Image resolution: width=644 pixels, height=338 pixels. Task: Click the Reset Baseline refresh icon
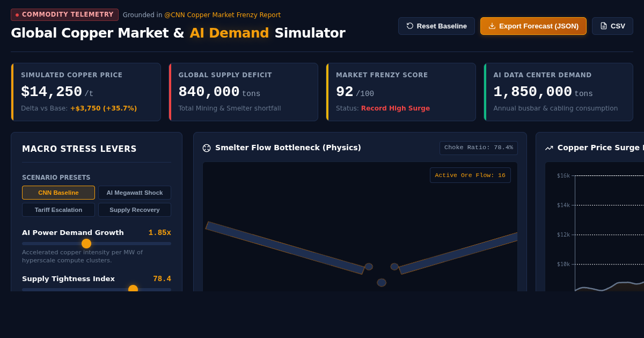(x=410, y=26)
